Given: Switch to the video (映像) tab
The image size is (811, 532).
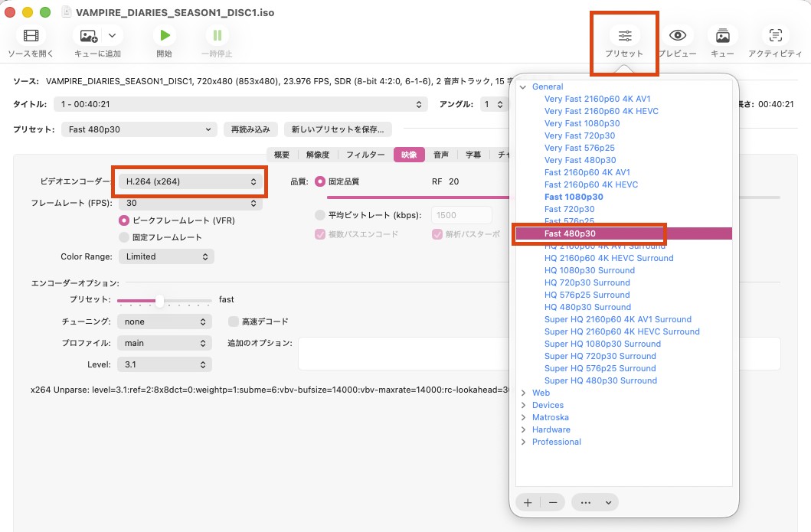Looking at the screenshot, I should tap(409, 155).
